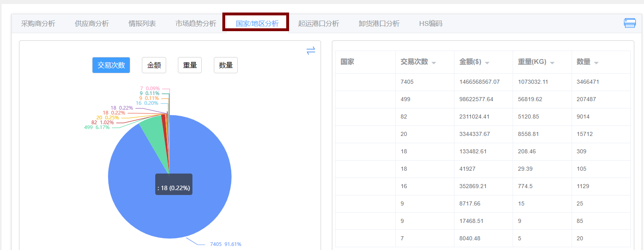The width and height of the screenshot is (644, 250).
Task: Click quantity cell 3466471
Action: [x=588, y=82]
